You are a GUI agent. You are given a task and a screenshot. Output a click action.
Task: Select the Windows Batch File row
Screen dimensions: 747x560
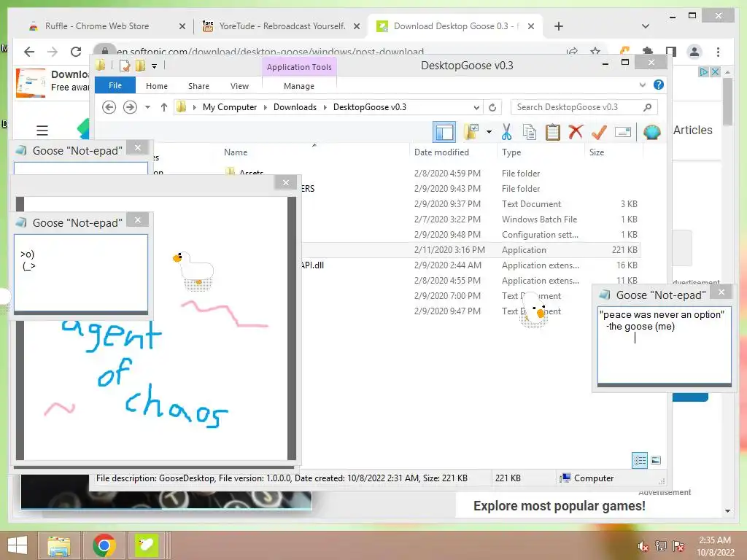tap(471, 219)
